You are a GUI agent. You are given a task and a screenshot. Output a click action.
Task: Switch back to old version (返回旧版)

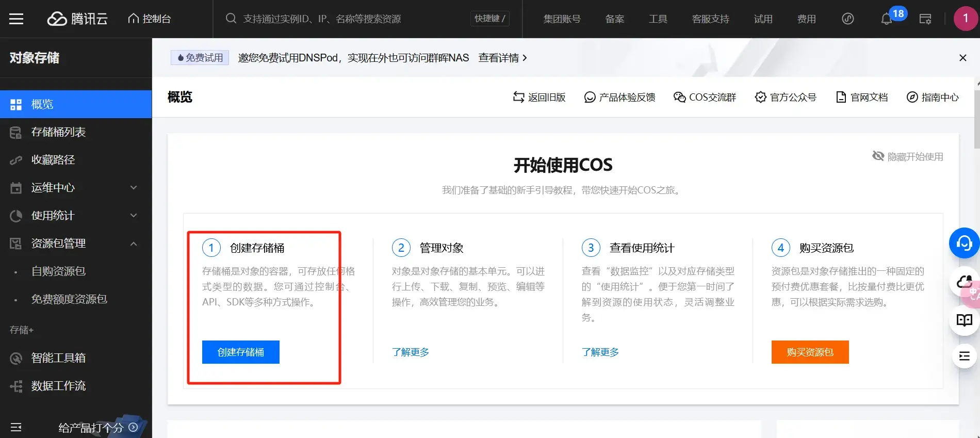click(540, 97)
